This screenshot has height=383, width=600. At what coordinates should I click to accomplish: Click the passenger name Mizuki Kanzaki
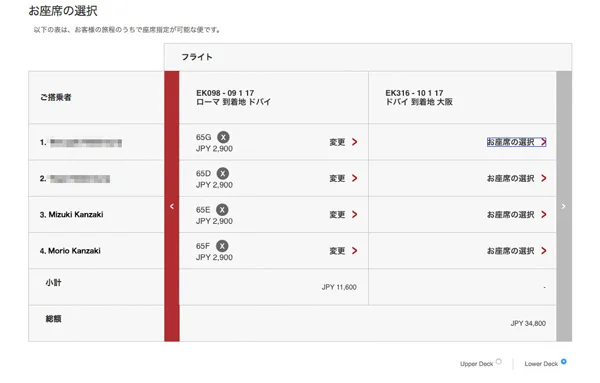coord(76,215)
